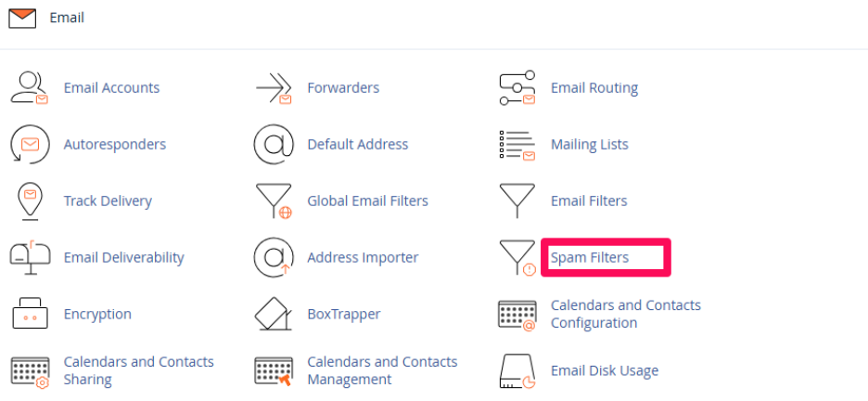
Task: Click the Mailing Lists icon
Action: point(517,145)
